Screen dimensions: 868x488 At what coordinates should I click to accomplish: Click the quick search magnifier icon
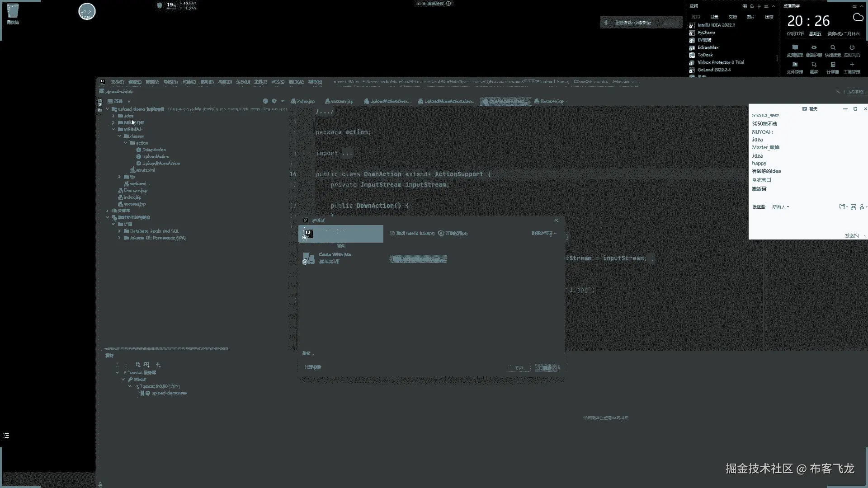coord(833,48)
